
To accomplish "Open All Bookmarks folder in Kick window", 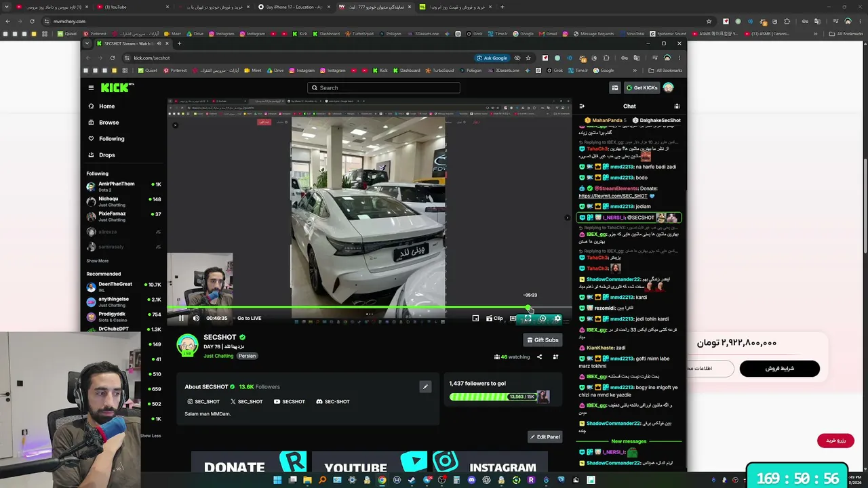I will coord(665,70).
